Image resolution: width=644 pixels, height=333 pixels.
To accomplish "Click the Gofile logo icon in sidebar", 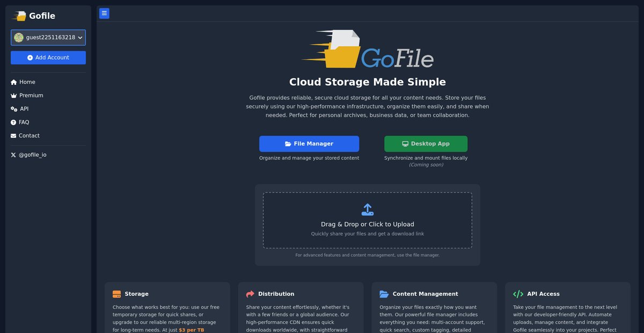I will point(19,16).
